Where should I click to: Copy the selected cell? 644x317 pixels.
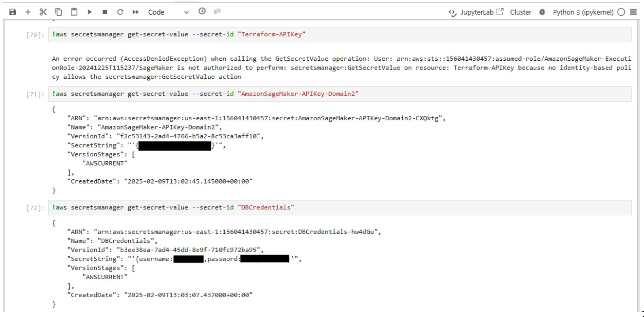point(59,12)
